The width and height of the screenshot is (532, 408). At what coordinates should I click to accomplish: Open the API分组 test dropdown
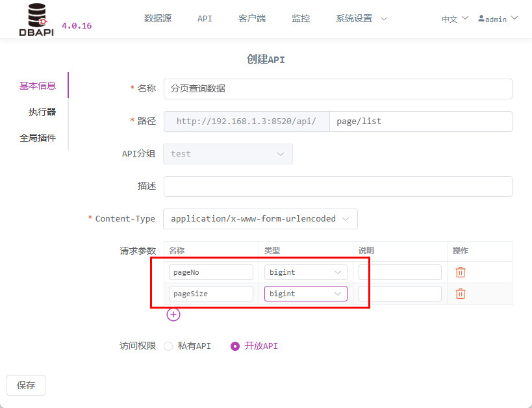227,154
